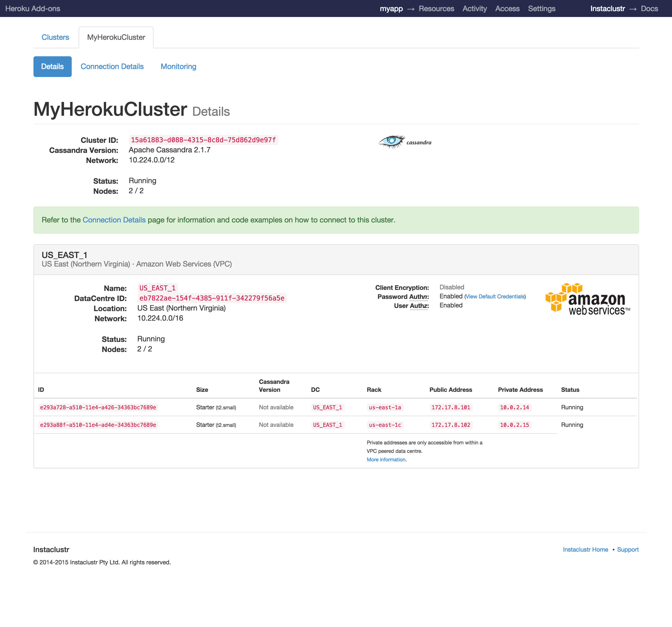Click the Cassandra eye logo icon

pyautogui.click(x=392, y=141)
